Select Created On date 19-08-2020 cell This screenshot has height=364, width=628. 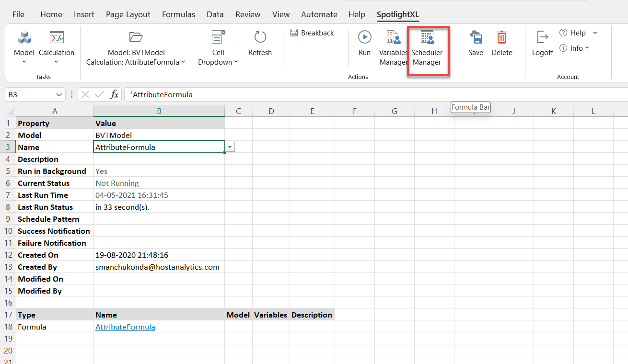[159, 255]
